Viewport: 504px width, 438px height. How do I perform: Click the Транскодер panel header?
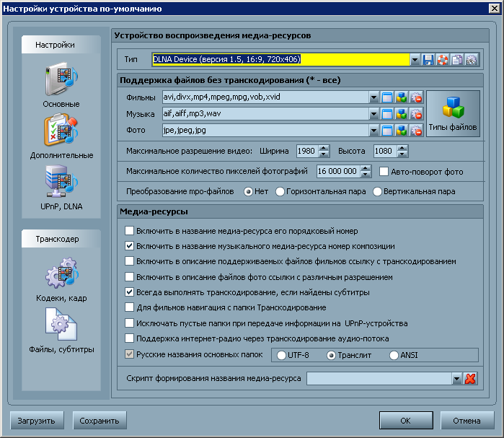pos(61,239)
